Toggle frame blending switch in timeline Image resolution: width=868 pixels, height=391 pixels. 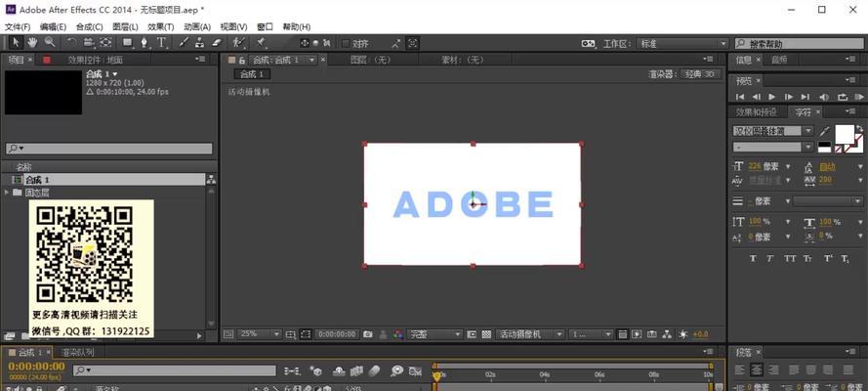coord(356,370)
